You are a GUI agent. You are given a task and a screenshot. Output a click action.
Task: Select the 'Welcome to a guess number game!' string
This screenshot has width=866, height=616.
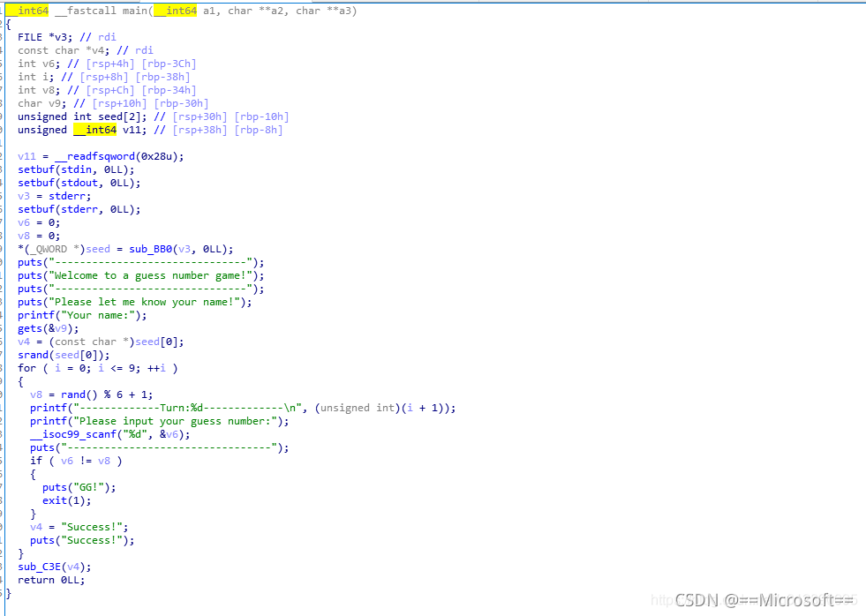(150, 275)
